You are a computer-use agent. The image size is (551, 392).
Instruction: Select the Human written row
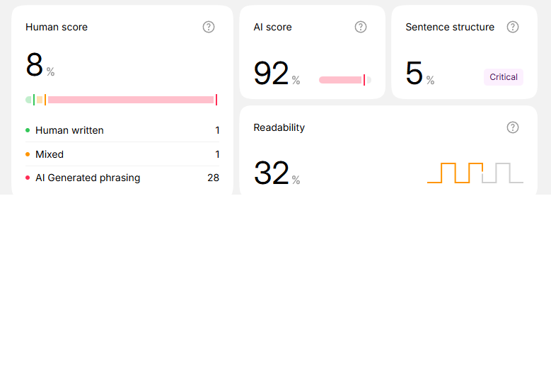pyautogui.click(x=122, y=130)
